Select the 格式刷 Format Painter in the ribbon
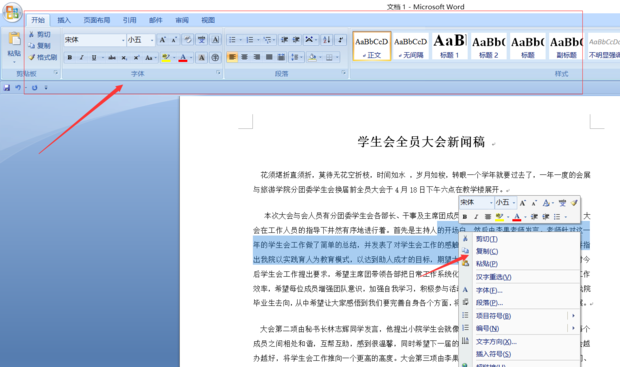The height and width of the screenshot is (367, 620). click(x=43, y=57)
